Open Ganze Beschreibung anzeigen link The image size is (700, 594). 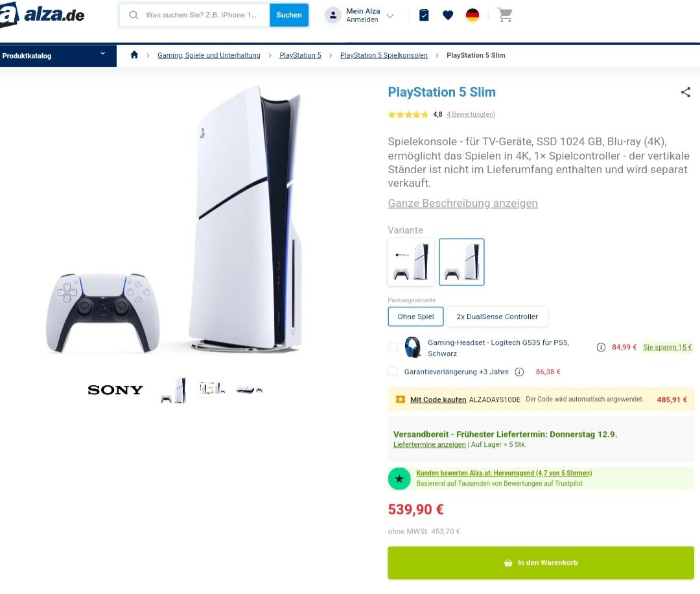tap(463, 203)
